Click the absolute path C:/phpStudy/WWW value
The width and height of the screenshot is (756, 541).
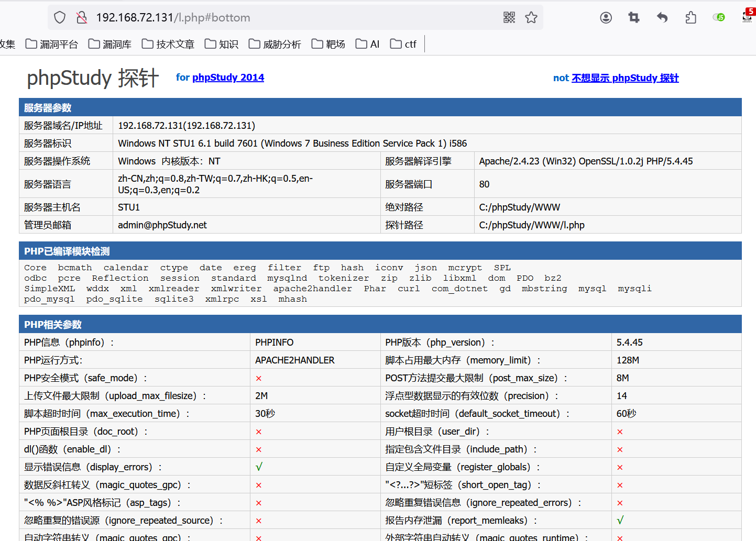[x=519, y=207]
